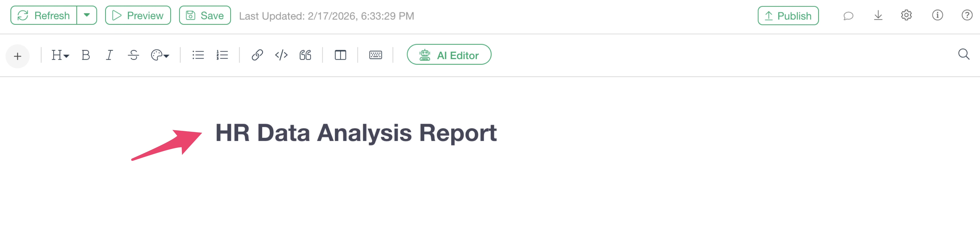Screen dimensions: 980x242
Task: Toggle strikethrough formatting
Action: [133, 55]
